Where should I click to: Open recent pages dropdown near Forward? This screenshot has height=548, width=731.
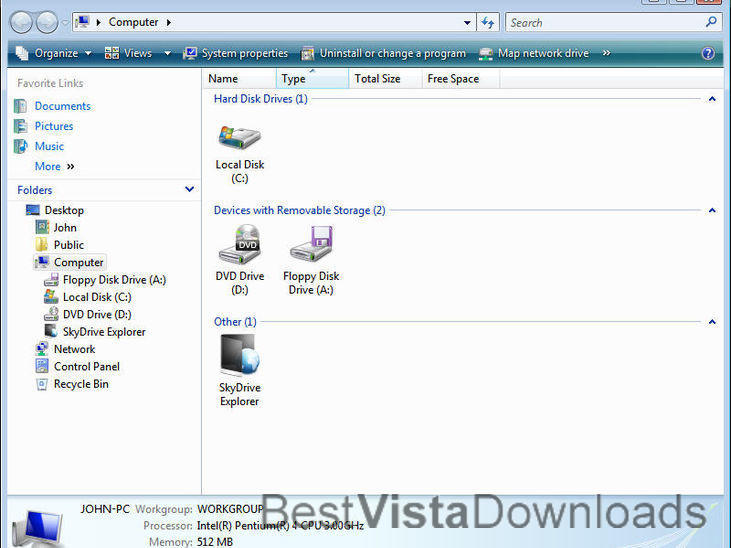(x=65, y=22)
